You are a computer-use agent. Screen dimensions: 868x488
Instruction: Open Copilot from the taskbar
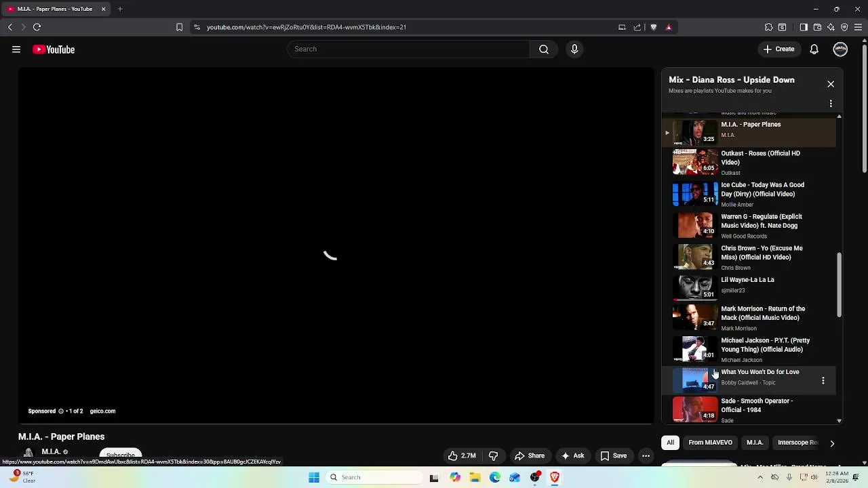[x=455, y=477]
